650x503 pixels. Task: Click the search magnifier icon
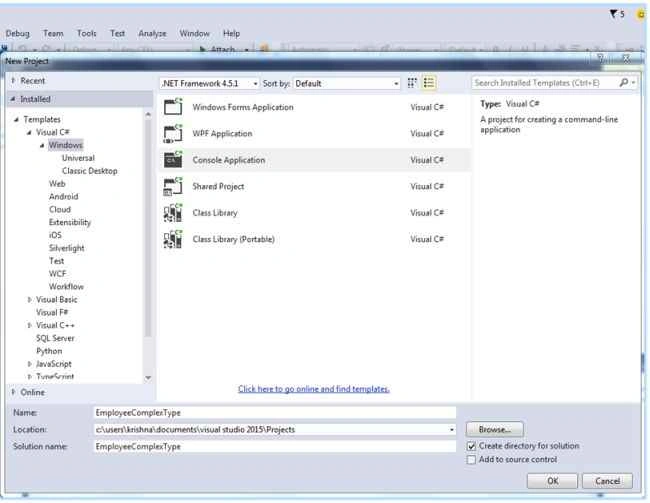pyautogui.click(x=624, y=83)
